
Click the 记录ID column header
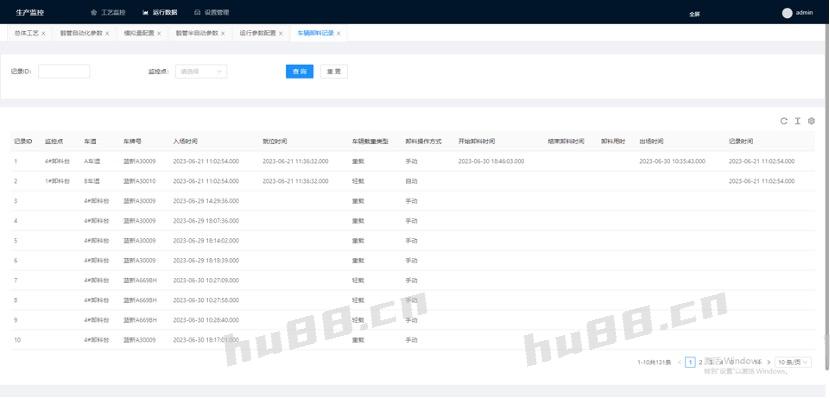point(23,142)
